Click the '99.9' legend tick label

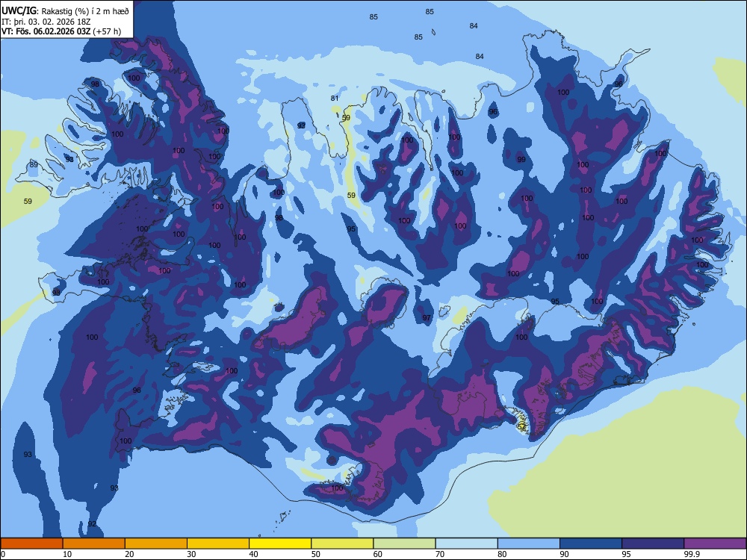click(691, 554)
